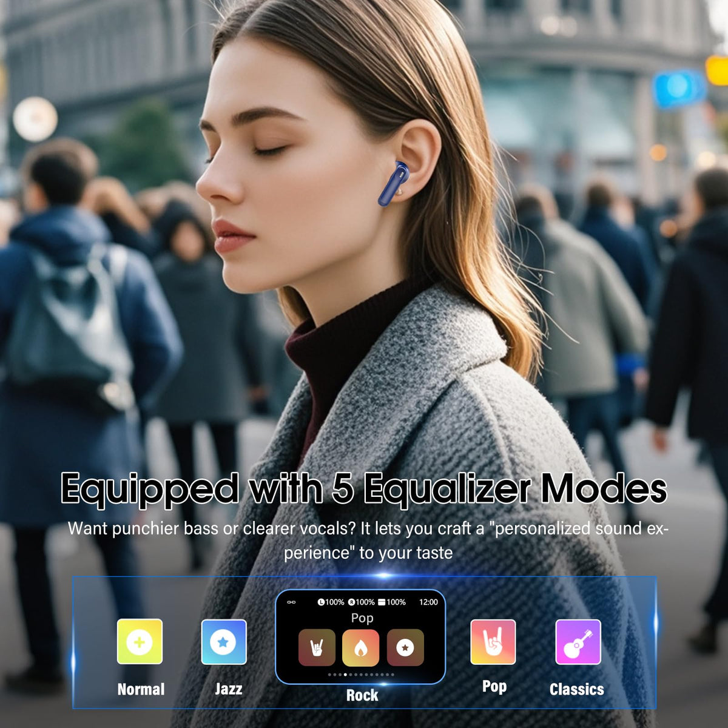Click the Pop title on case screen
The width and height of the screenshot is (728, 728).
click(362, 618)
